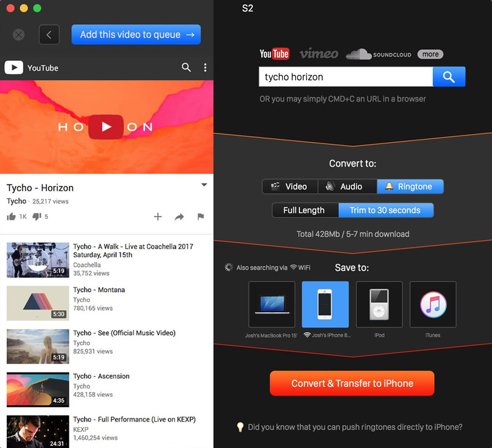
Task: Select the Video conversion option
Action: tap(290, 186)
